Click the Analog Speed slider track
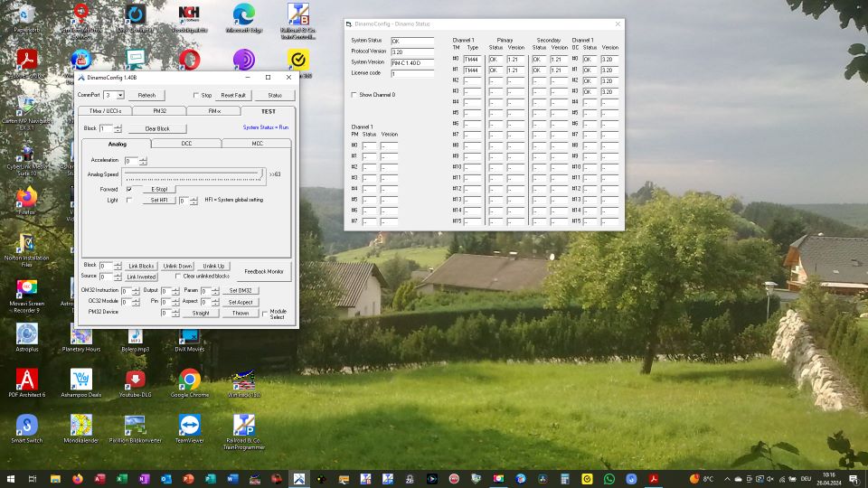 [x=193, y=174]
